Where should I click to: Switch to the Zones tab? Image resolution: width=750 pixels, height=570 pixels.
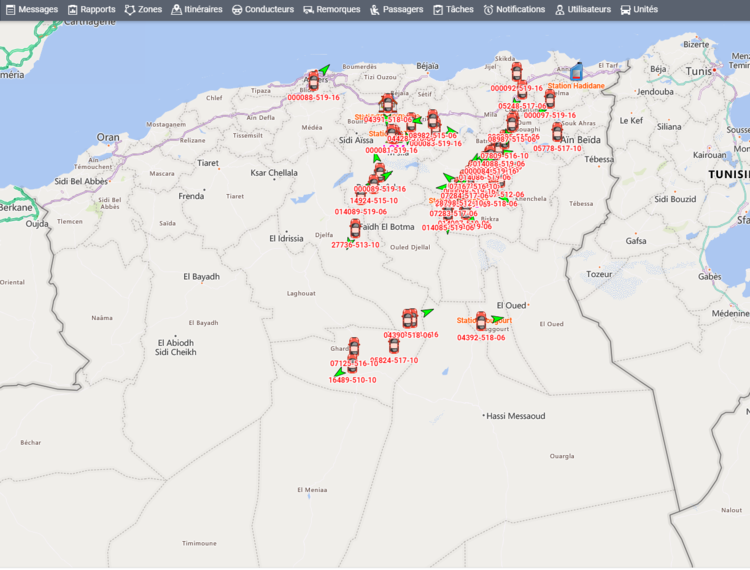click(143, 10)
